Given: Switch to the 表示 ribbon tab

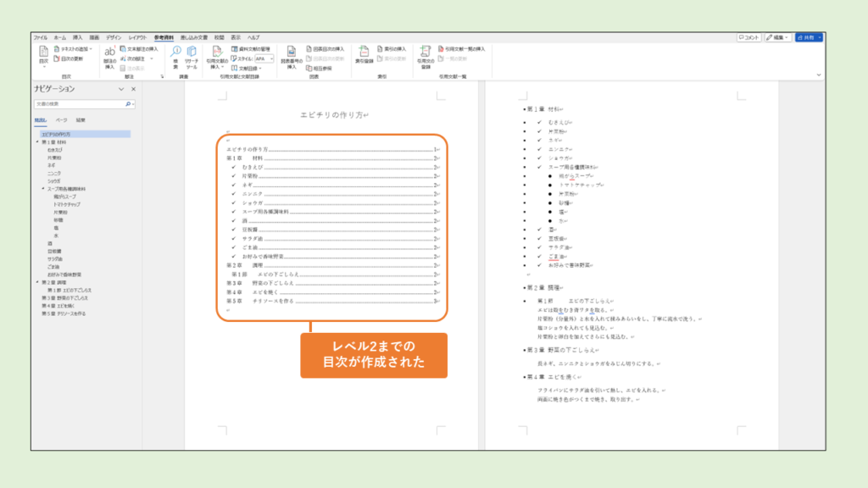Looking at the screenshot, I should (x=236, y=37).
